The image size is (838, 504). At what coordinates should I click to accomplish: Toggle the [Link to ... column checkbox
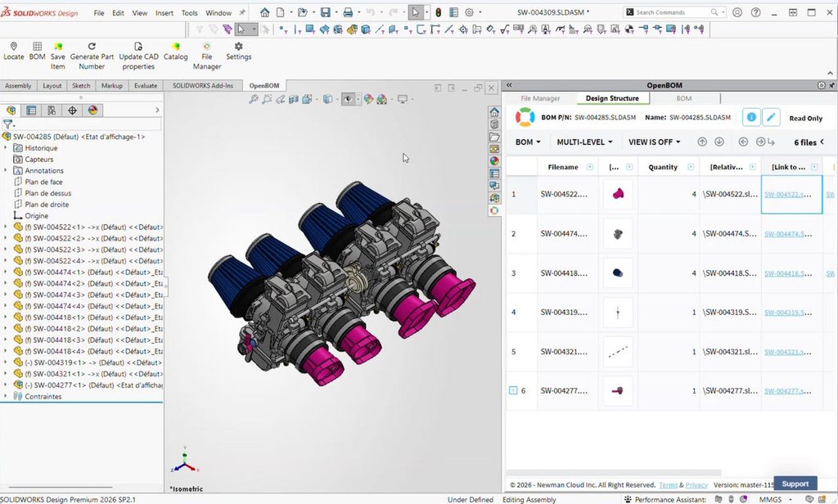[x=814, y=167]
